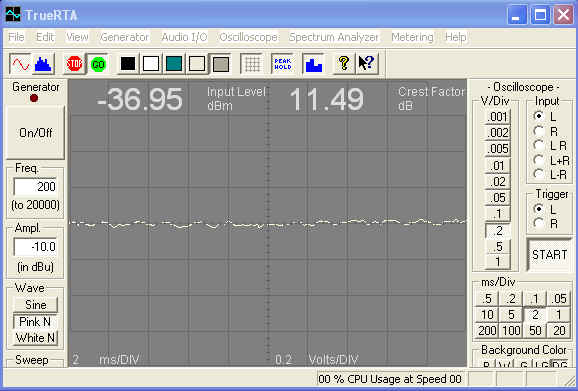This screenshot has height=391, width=578.
Task: Switch to oscilloscope sine wave view icon
Action: (21, 64)
